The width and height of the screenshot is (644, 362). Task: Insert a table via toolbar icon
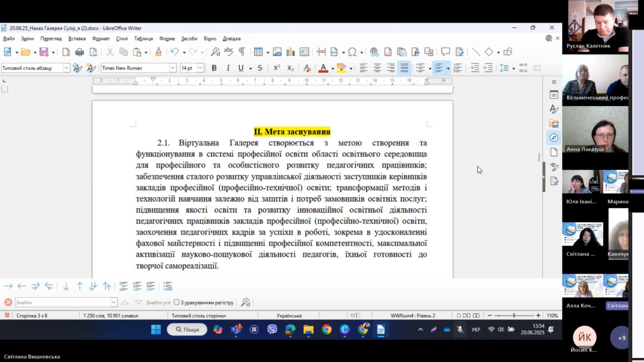(x=258, y=52)
